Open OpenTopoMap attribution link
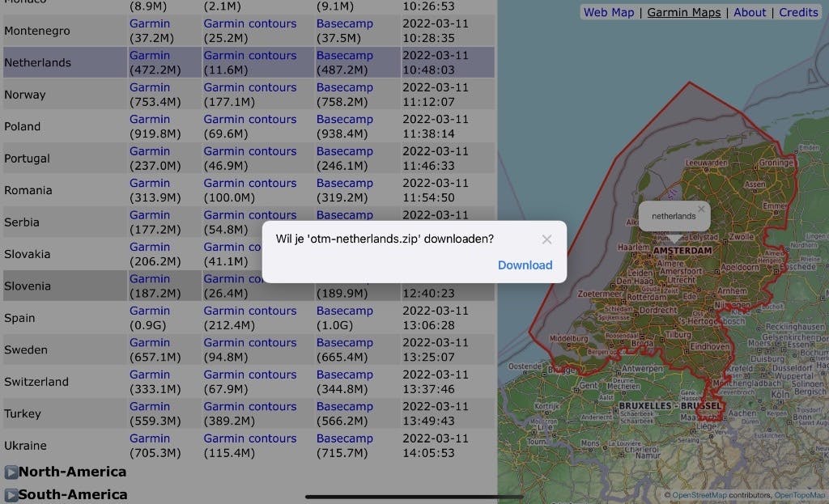Image resolution: width=829 pixels, height=504 pixels. [799, 496]
